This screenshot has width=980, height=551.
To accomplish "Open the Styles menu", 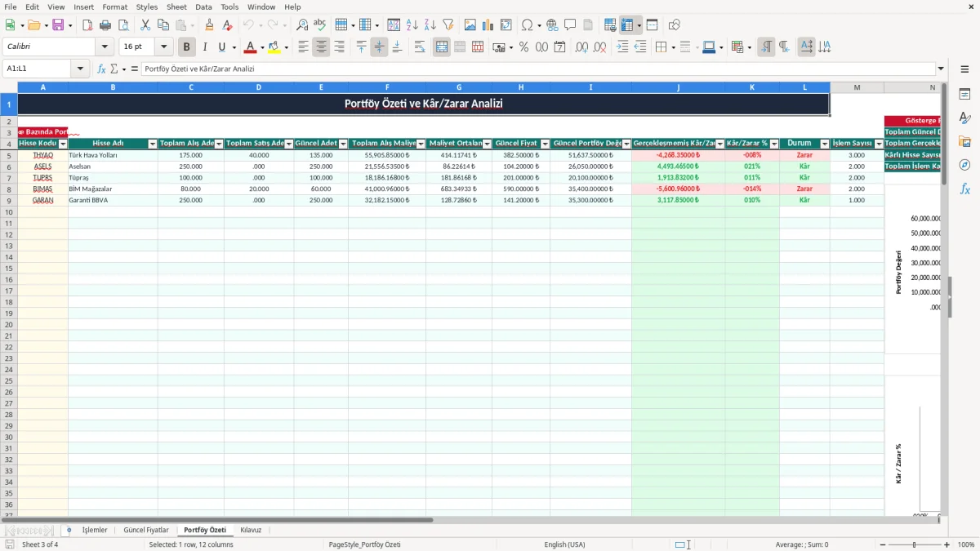I will tap(147, 7).
